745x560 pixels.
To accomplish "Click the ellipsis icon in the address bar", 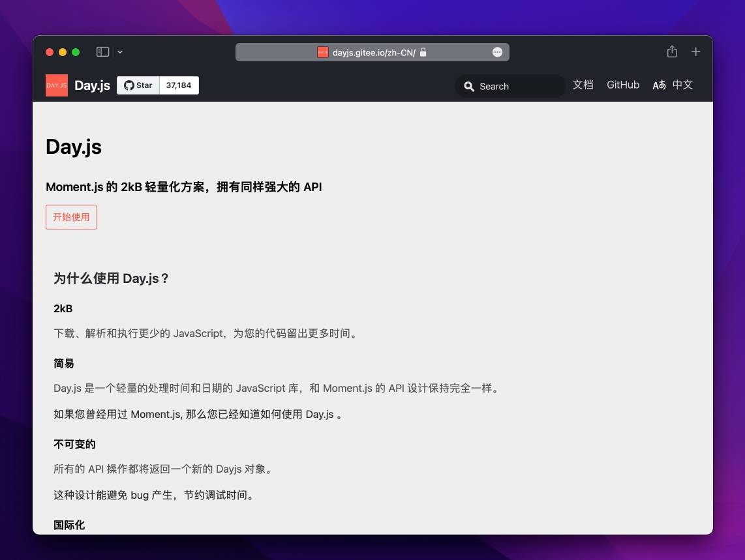I will [497, 52].
